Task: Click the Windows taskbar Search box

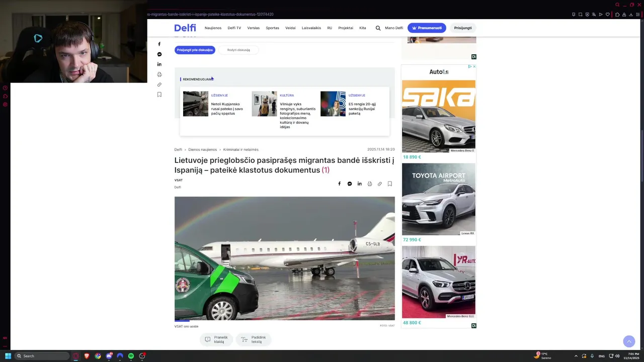Action: (42, 356)
